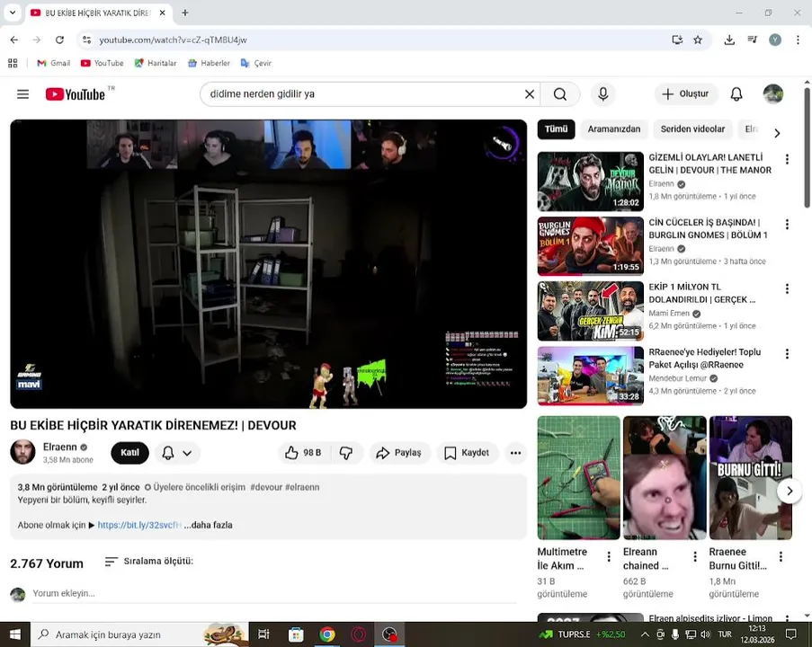Open more actions three-dot menu under video

515,453
